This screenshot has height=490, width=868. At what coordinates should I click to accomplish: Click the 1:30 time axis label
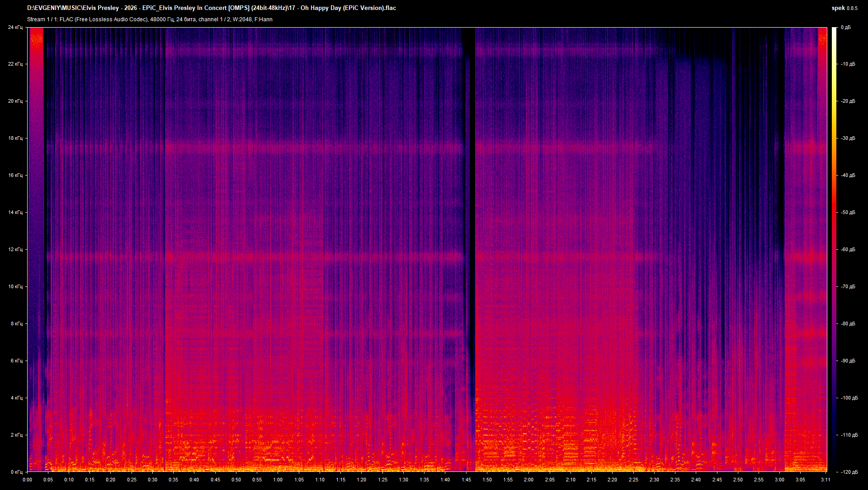pyautogui.click(x=403, y=480)
